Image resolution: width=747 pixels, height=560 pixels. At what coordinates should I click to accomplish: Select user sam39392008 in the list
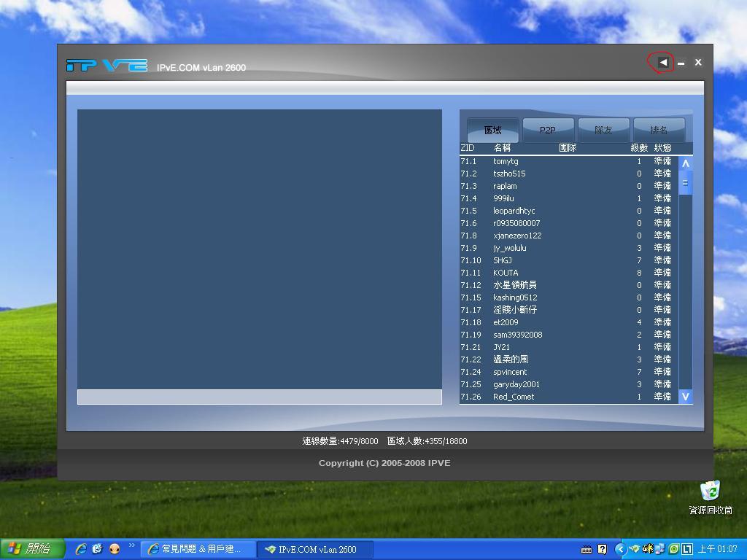tap(569, 335)
